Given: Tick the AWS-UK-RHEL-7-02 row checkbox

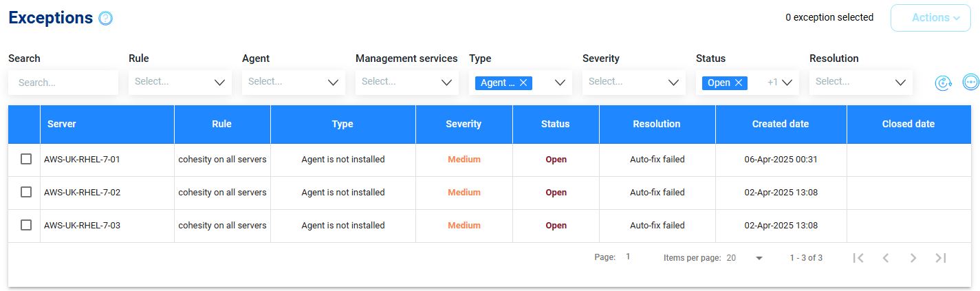Looking at the screenshot, I should [26, 192].
